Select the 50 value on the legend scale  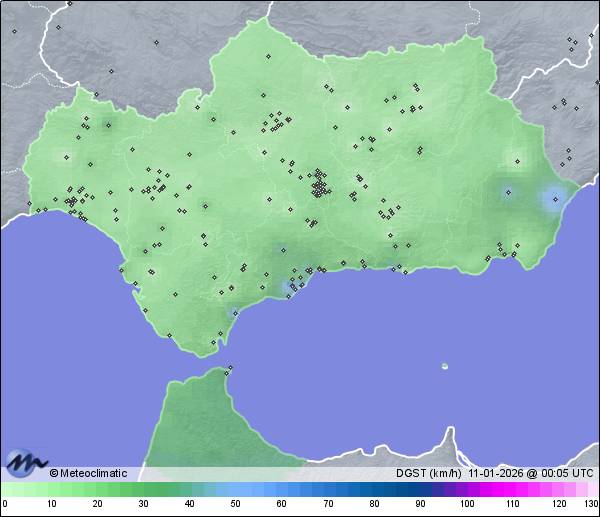click(x=235, y=504)
